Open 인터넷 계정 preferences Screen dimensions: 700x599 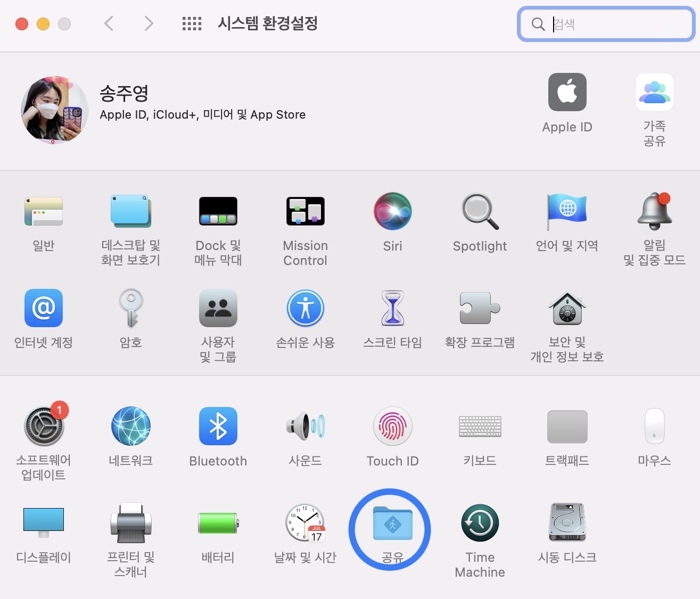(44, 308)
